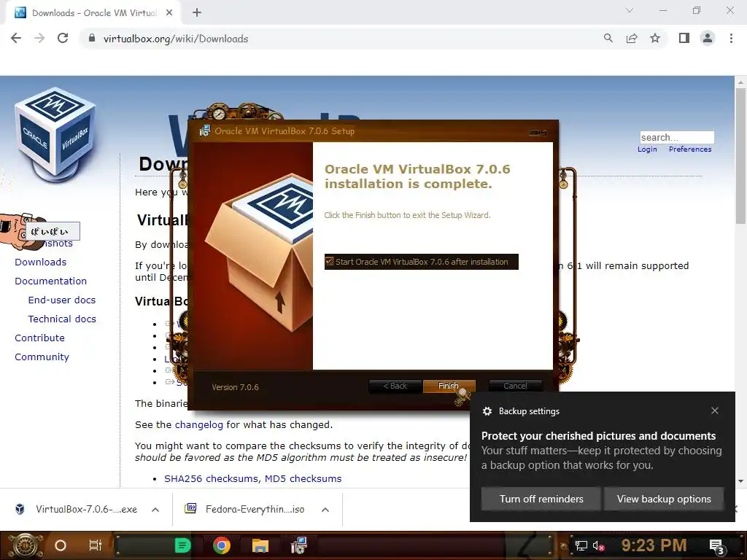The image size is (747, 560).
Task: Switch to Chrome on the taskbar
Action: (x=222, y=545)
